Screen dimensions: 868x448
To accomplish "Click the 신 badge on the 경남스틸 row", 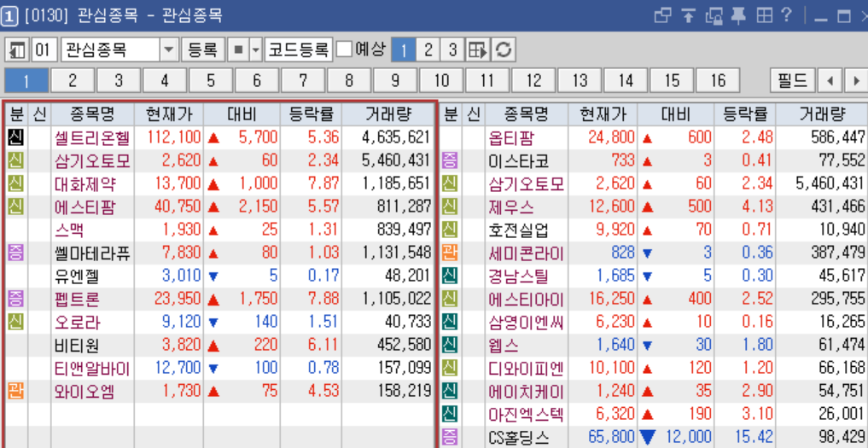I will [450, 276].
